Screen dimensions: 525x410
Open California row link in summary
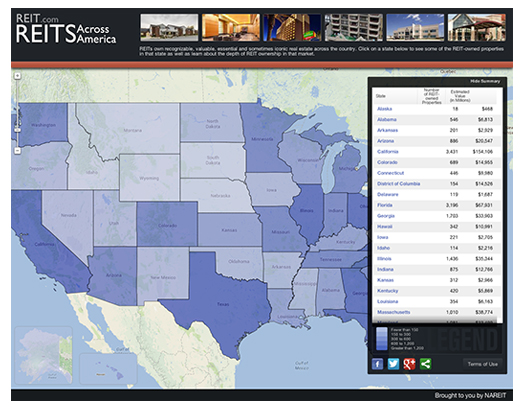tap(388, 152)
